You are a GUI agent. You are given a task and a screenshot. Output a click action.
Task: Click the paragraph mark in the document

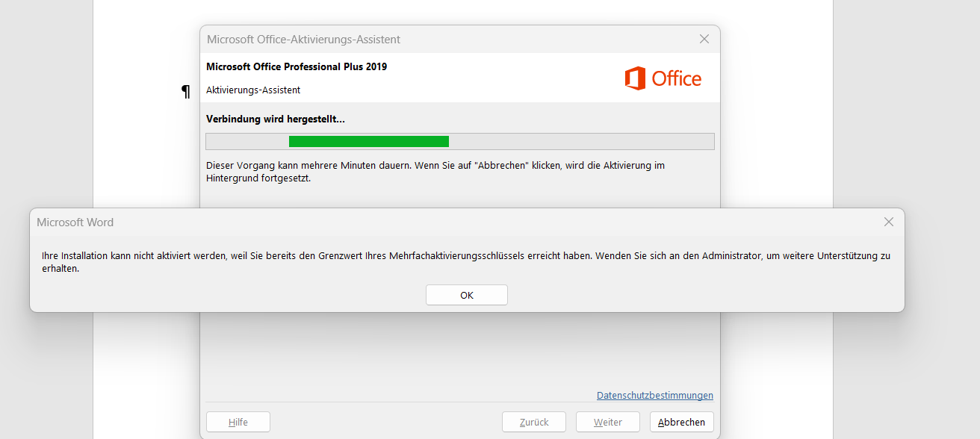[x=186, y=92]
